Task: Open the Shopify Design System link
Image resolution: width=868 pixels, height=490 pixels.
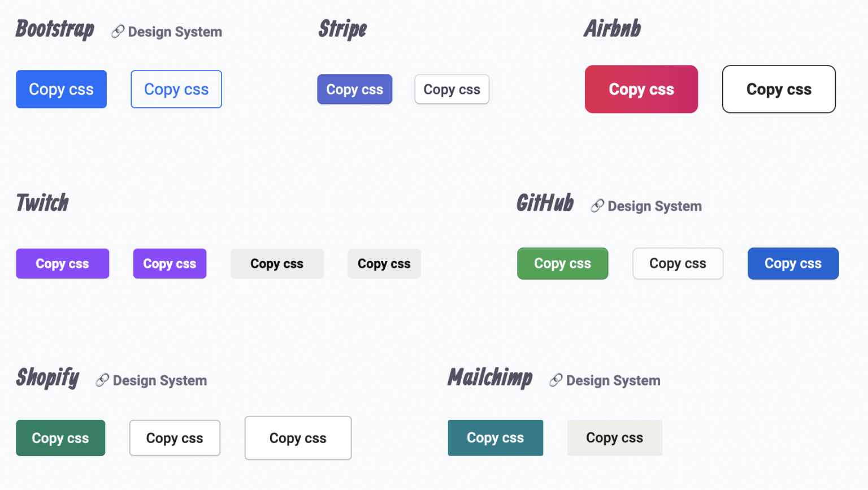Action: coord(159,380)
